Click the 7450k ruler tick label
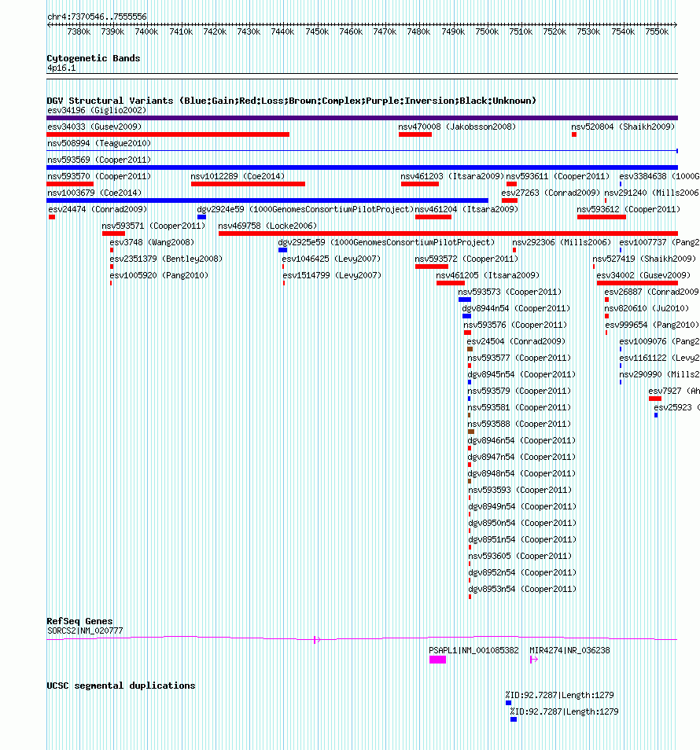Image resolution: width=700 pixels, height=750 pixels. point(317,31)
